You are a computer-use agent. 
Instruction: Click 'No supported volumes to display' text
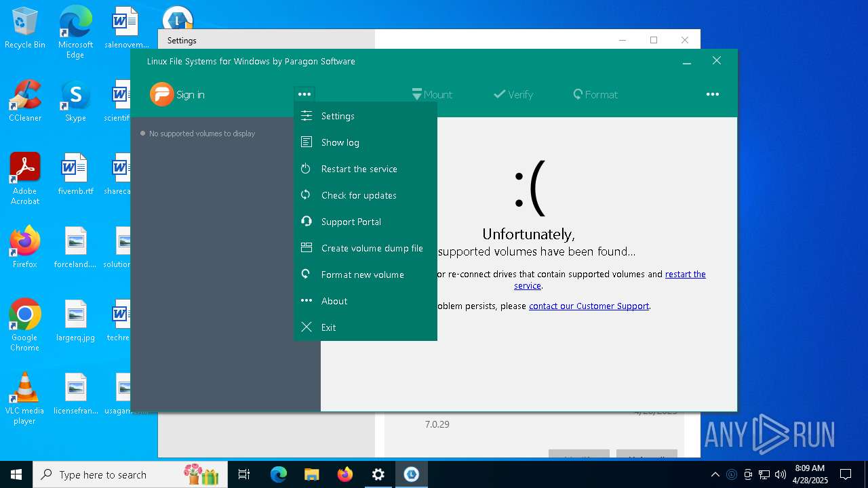pyautogui.click(x=202, y=134)
